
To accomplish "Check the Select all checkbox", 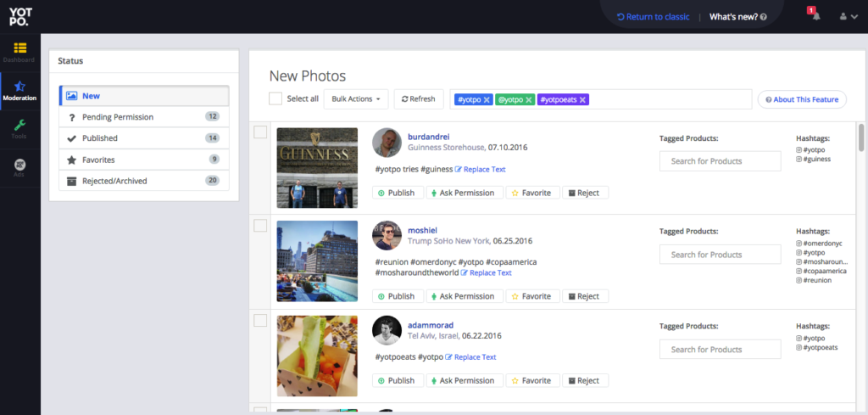I will (x=275, y=98).
